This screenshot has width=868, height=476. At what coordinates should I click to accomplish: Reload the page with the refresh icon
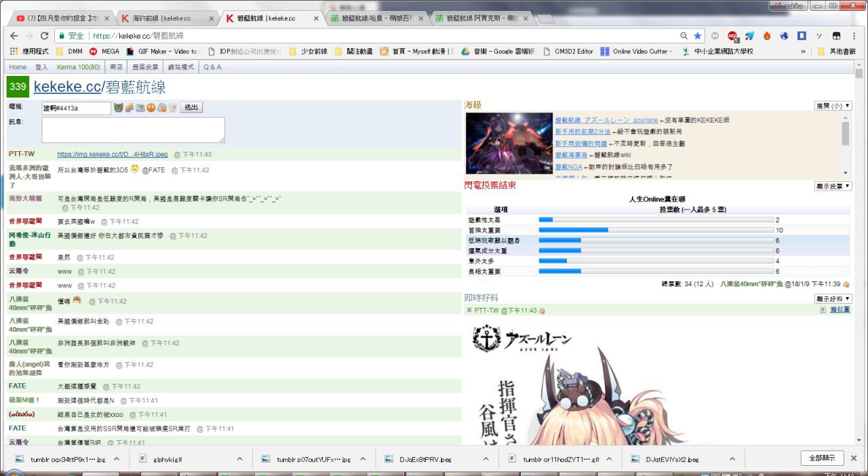click(x=45, y=36)
